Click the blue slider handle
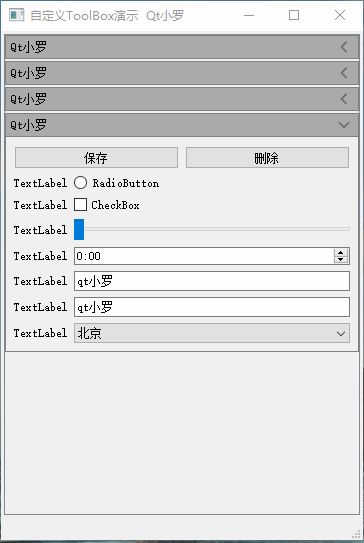Image resolution: width=364 pixels, height=543 pixels. 79,229
